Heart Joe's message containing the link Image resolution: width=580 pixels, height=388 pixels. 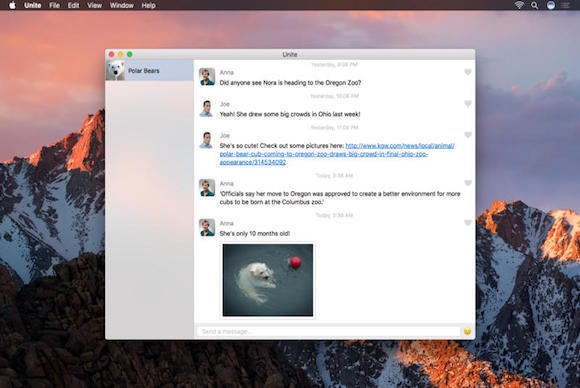(x=468, y=135)
